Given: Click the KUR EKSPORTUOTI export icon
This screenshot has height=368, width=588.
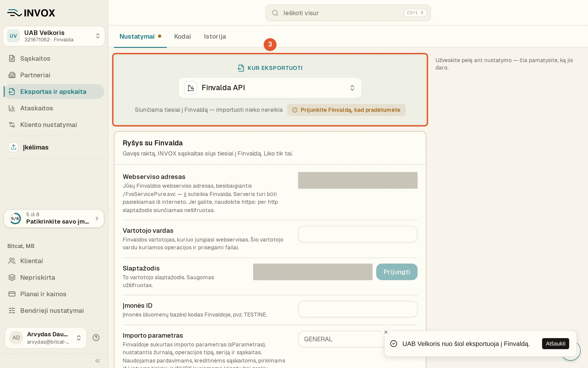Looking at the screenshot, I should click(240, 68).
